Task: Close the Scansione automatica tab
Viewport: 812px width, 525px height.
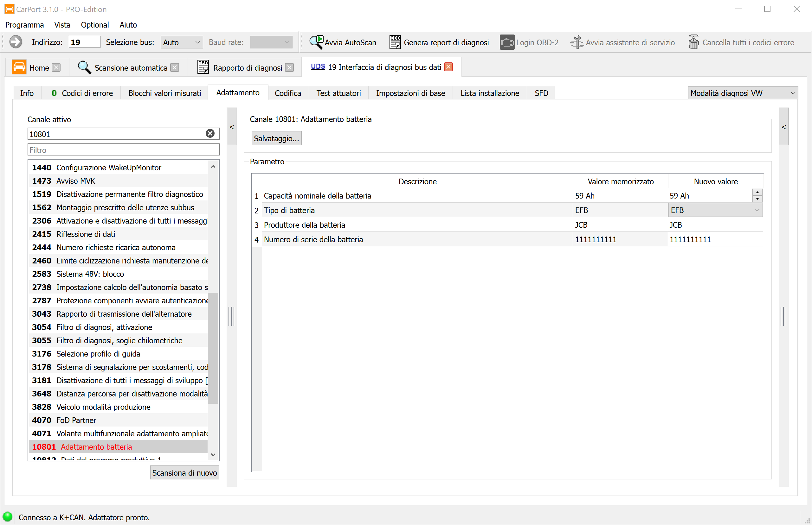Action: [x=175, y=67]
